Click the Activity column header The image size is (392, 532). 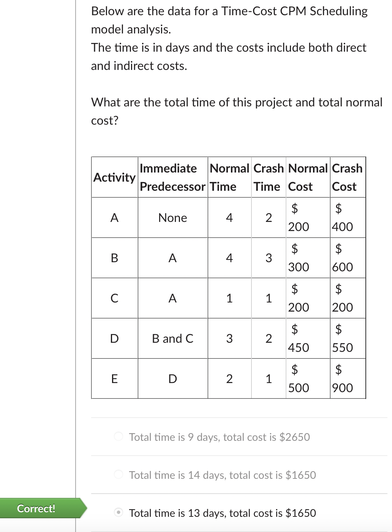coord(114,177)
